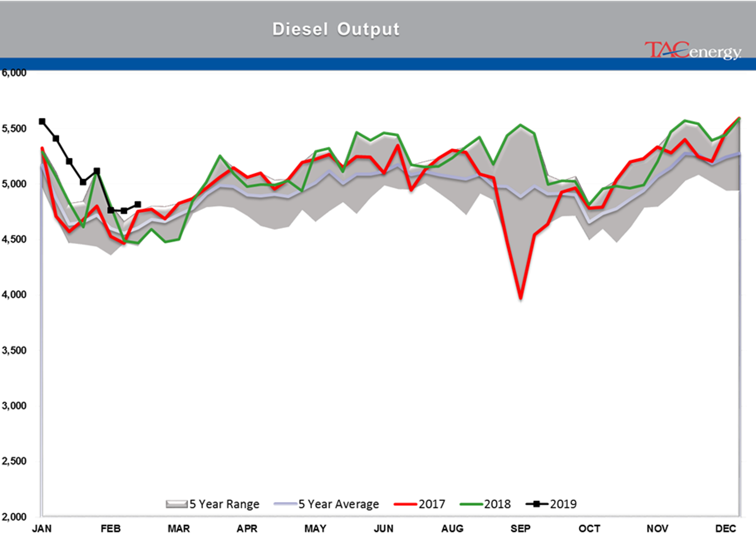Click the 4,000 y-axis label

tap(14, 295)
